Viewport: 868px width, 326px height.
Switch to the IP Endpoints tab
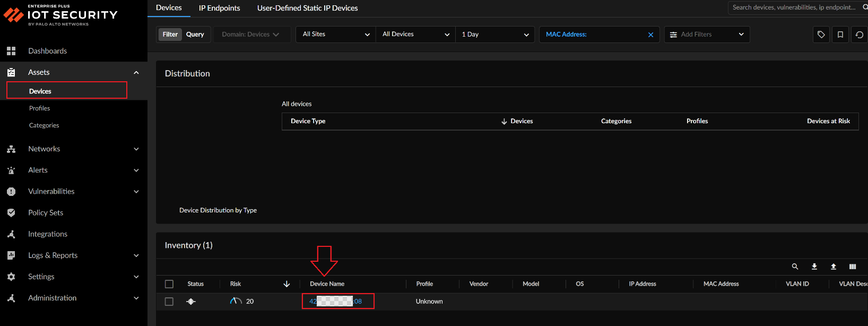[219, 8]
